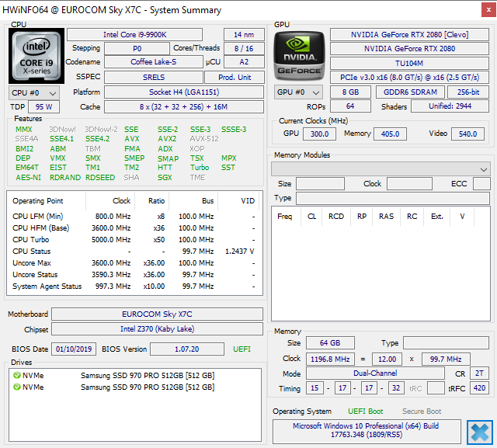
Task: Click the blue X close icon near Operating System
Action: 480,432
